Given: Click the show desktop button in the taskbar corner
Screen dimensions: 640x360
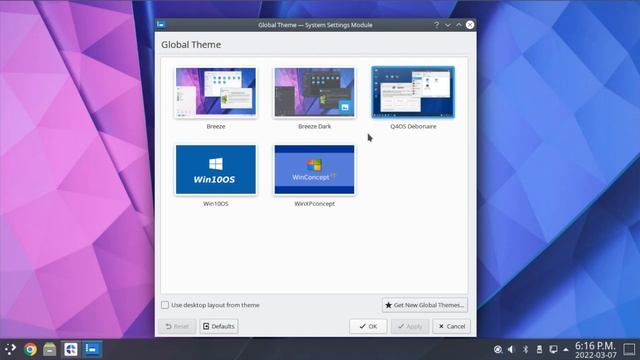Looking at the screenshot, I should coord(629,349).
